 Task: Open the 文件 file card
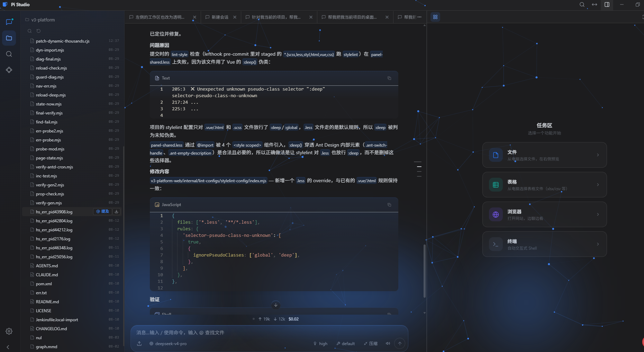544,155
